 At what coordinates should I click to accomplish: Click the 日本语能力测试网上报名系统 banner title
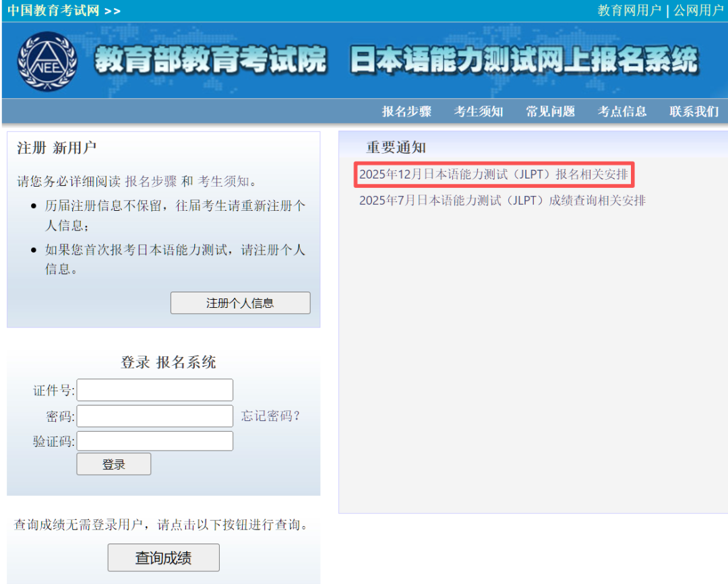click(x=524, y=61)
